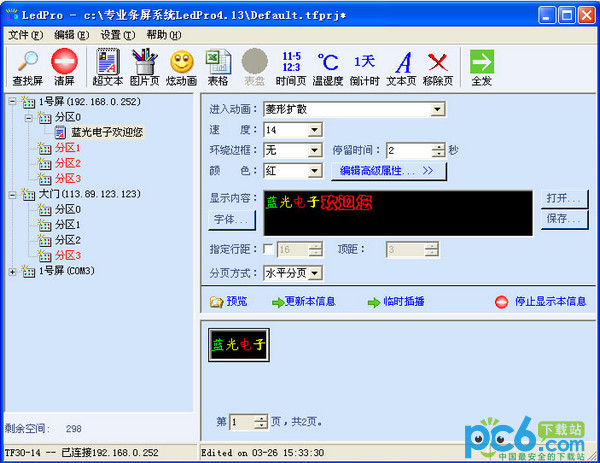The height and width of the screenshot is (463, 600).
Task: Click the page number field
Action: (242, 422)
